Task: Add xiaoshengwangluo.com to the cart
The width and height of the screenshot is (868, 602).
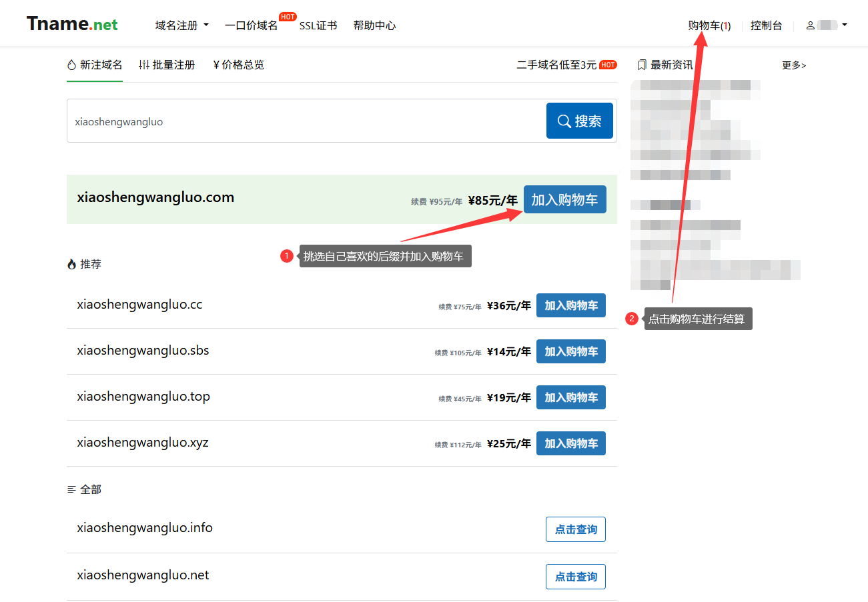Action: click(x=564, y=199)
